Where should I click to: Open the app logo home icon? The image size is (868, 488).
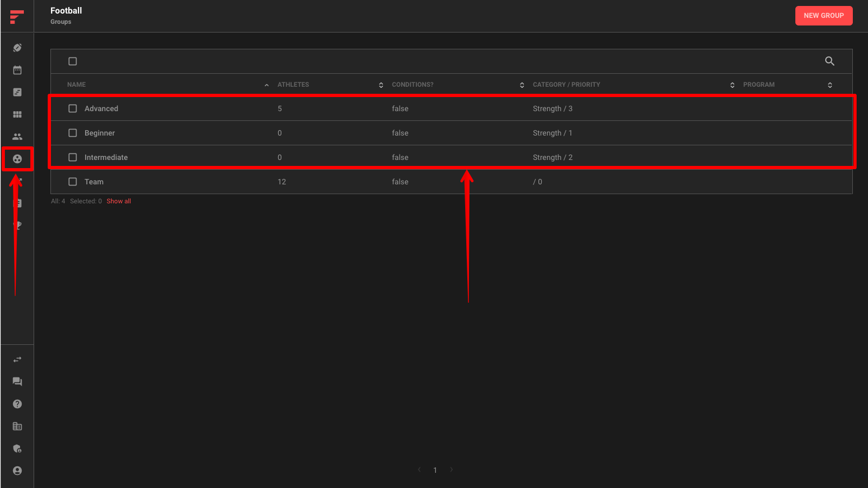click(17, 16)
